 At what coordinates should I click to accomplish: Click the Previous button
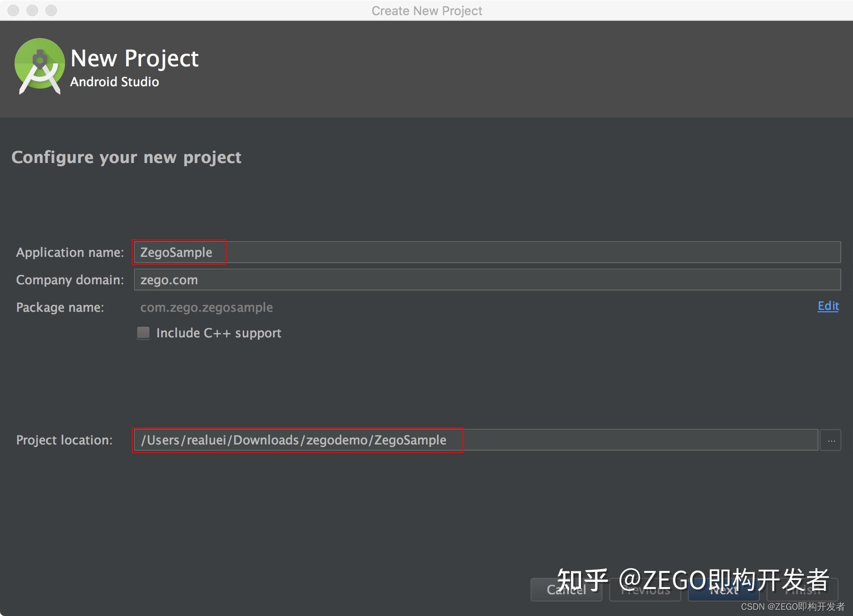(644, 590)
